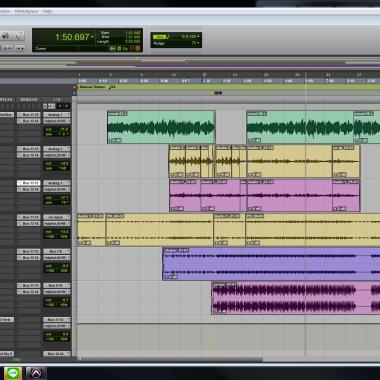Select the first clip on the yellow stereo track
Image resolution: width=380 pixels, height=380 pixels.
(91, 230)
